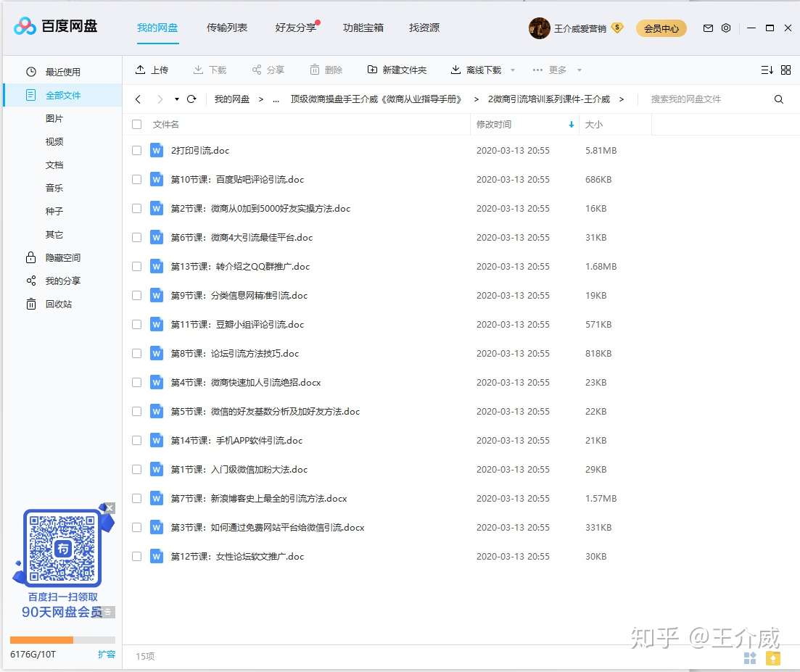The image size is (800, 672).
Task: Open Recycle bin (回收站)
Action: tap(62, 304)
